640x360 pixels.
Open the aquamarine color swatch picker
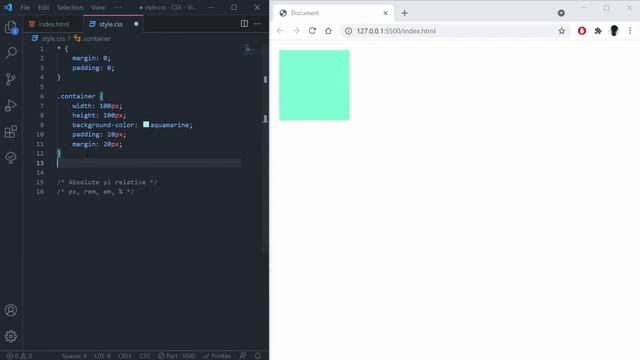pos(146,124)
